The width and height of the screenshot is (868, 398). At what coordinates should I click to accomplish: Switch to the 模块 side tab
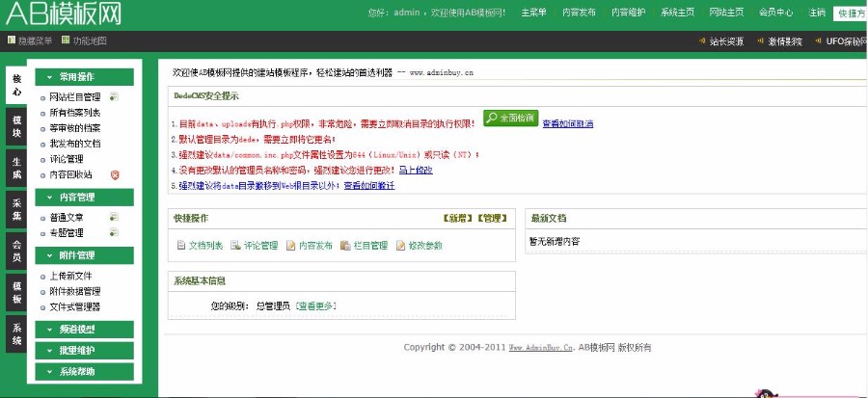(16, 126)
